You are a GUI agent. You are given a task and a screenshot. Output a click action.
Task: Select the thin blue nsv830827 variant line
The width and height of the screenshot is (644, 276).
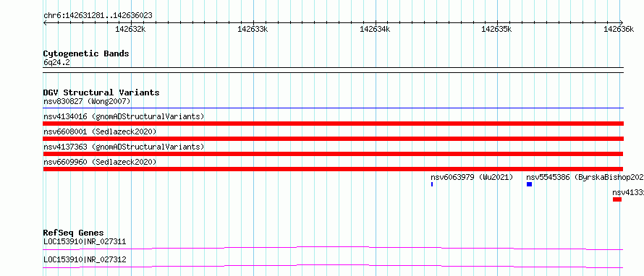[x=333, y=108]
